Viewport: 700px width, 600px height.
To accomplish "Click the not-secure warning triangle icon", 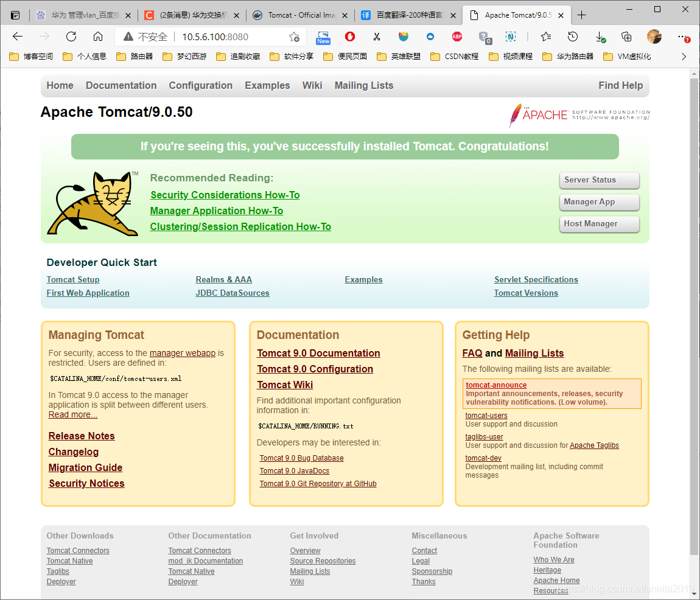I will click(128, 37).
